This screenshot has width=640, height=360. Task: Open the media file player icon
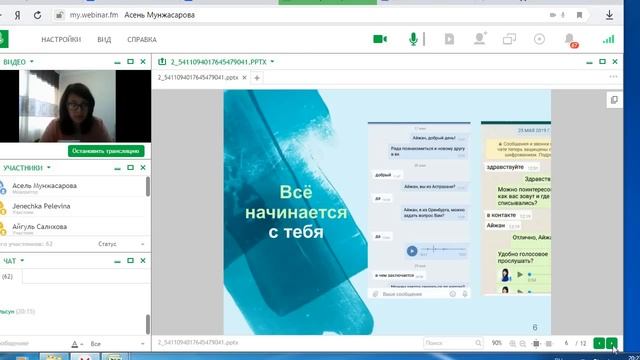pyautogui.click(x=449, y=39)
